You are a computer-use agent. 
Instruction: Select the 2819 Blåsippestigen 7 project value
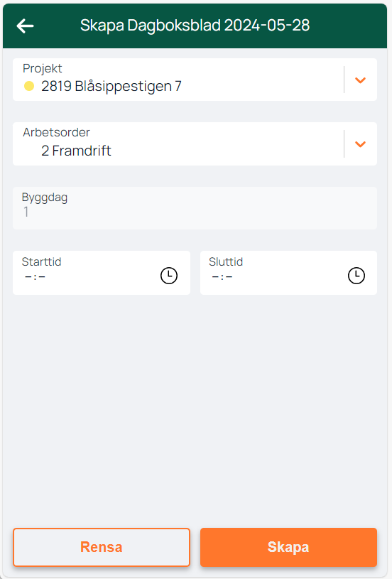[111, 86]
